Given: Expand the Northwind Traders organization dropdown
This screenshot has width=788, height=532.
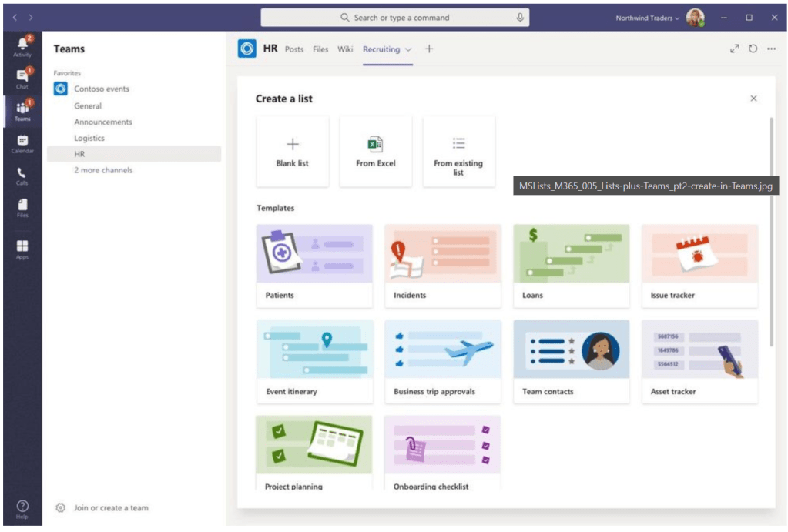Looking at the screenshot, I should tap(647, 18).
